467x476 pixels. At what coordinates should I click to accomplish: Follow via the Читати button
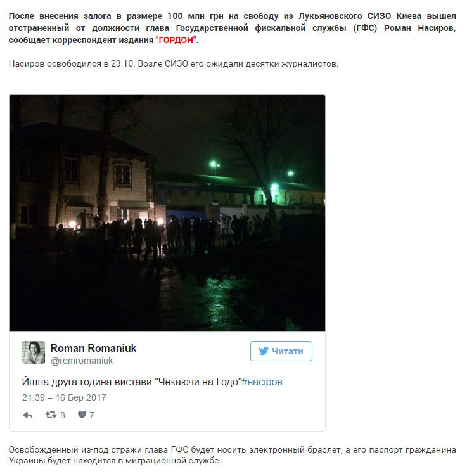(281, 351)
